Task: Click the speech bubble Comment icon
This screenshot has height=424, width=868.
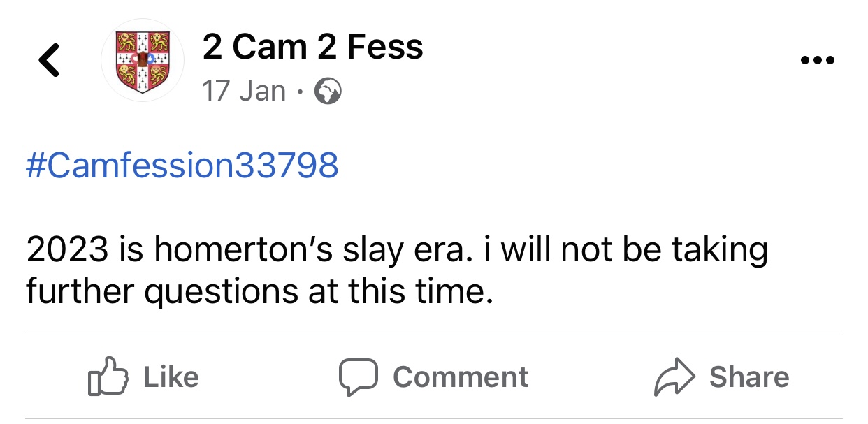Action: 359,377
